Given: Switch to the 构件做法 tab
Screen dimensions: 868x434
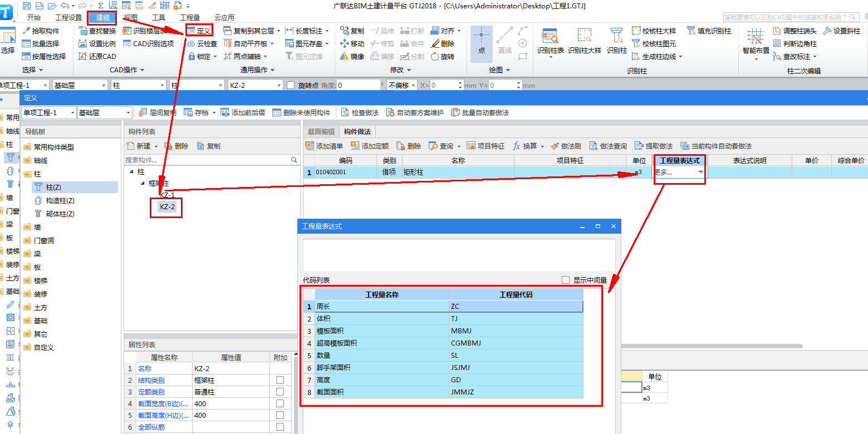Looking at the screenshot, I should click(x=357, y=132).
